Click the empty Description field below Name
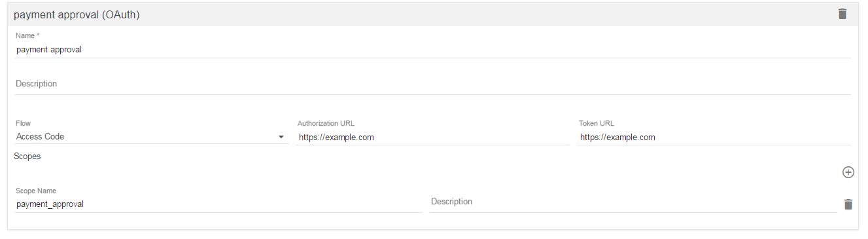 click(433, 84)
